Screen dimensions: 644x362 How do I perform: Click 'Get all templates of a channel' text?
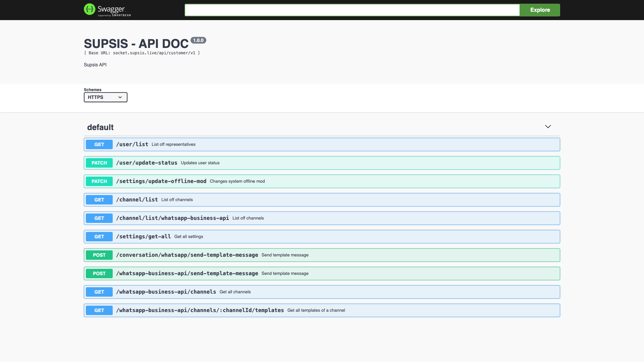click(x=316, y=310)
